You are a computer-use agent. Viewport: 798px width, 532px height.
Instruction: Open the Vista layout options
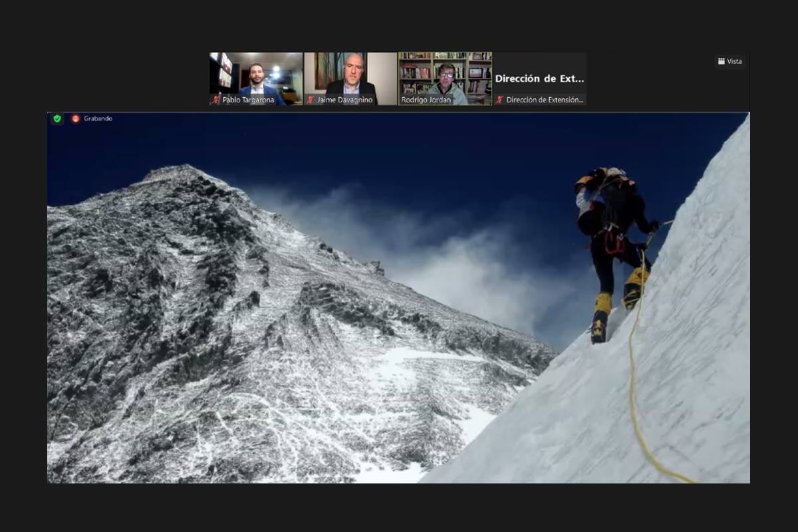click(x=730, y=61)
